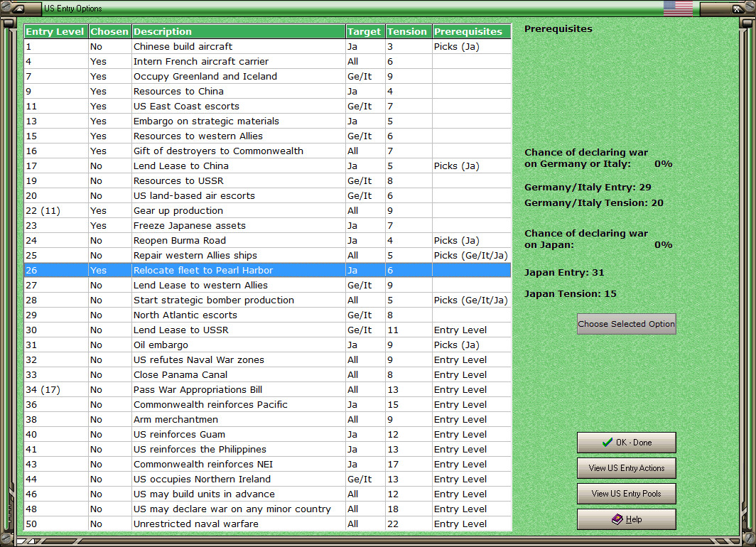Click Germany/Italy Tension: 20 label
Image resolution: width=756 pixels, height=547 pixels.
pos(593,203)
